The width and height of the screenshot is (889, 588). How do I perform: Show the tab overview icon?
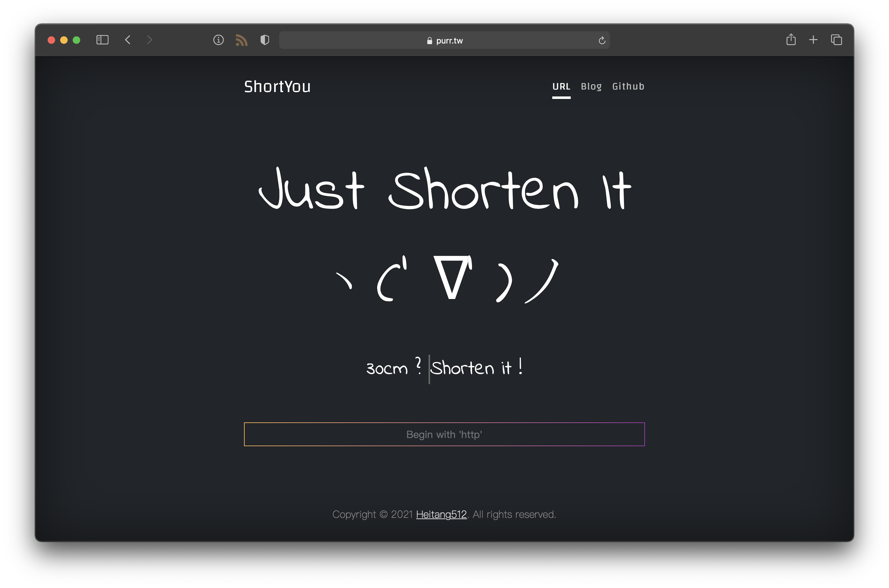coord(836,40)
